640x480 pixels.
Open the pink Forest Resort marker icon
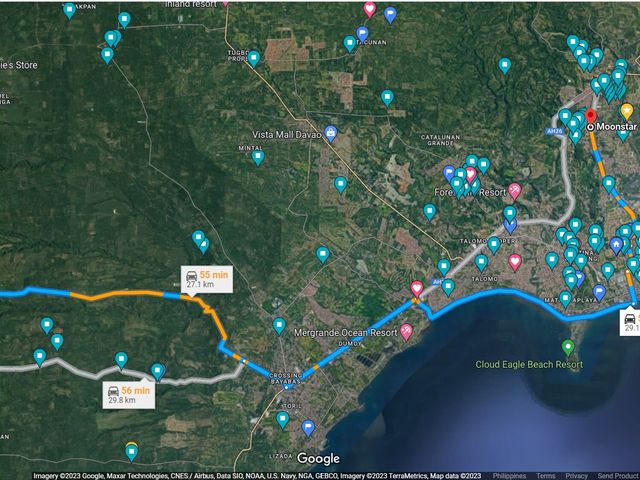[515, 191]
